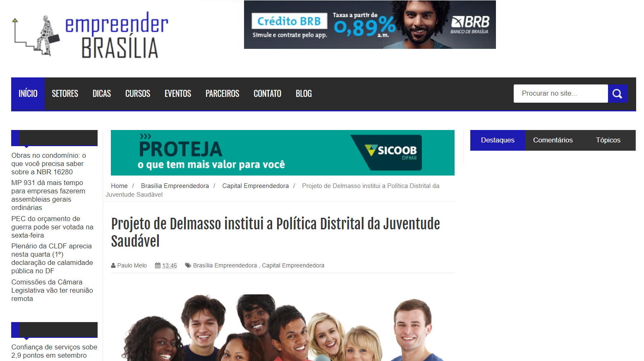Click the Empreender Brasília logo
This screenshot has width=644, height=361.
91,36
